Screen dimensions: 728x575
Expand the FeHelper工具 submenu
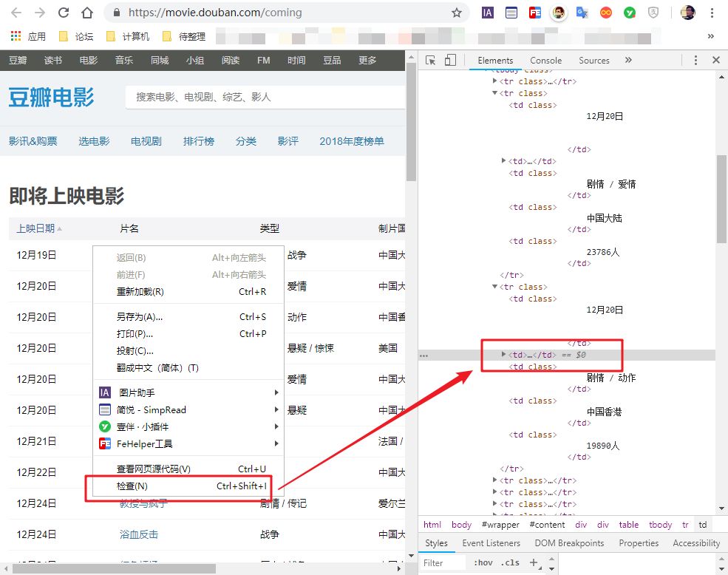tap(188, 443)
